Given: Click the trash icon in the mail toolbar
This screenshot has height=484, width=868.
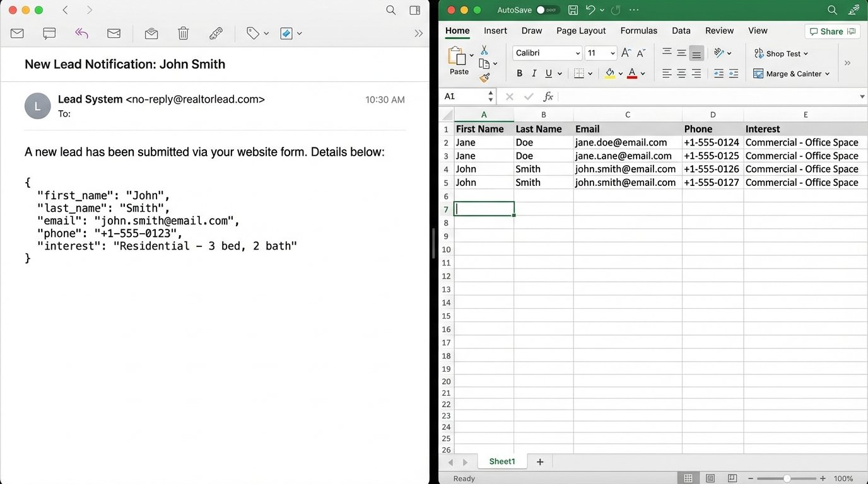Looking at the screenshot, I should [183, 33].
